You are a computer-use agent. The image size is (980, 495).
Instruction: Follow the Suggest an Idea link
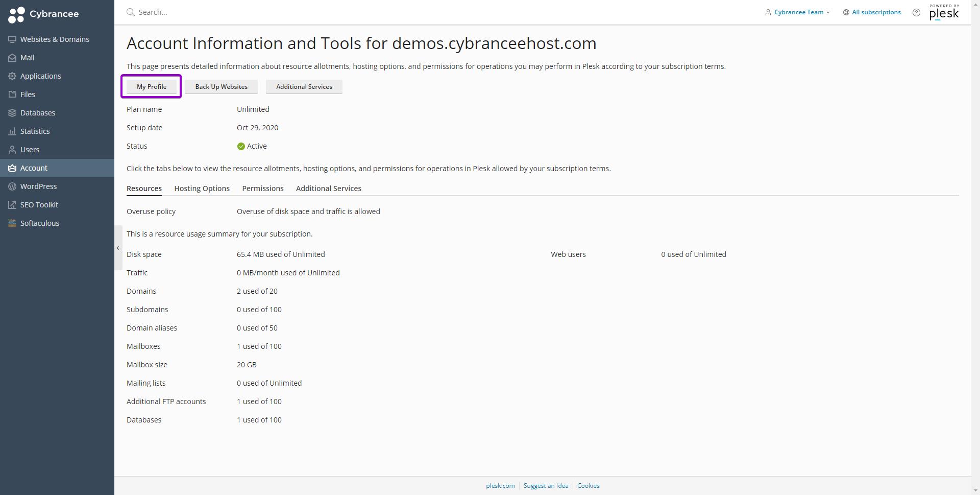546,486
